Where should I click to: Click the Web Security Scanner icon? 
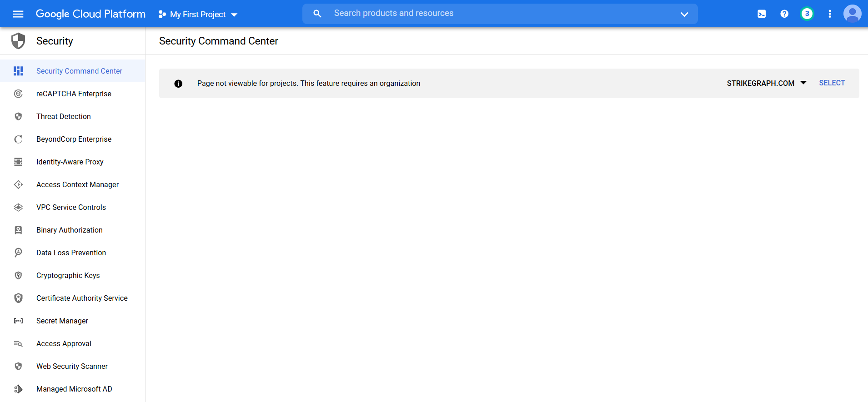tap(18, 366)
